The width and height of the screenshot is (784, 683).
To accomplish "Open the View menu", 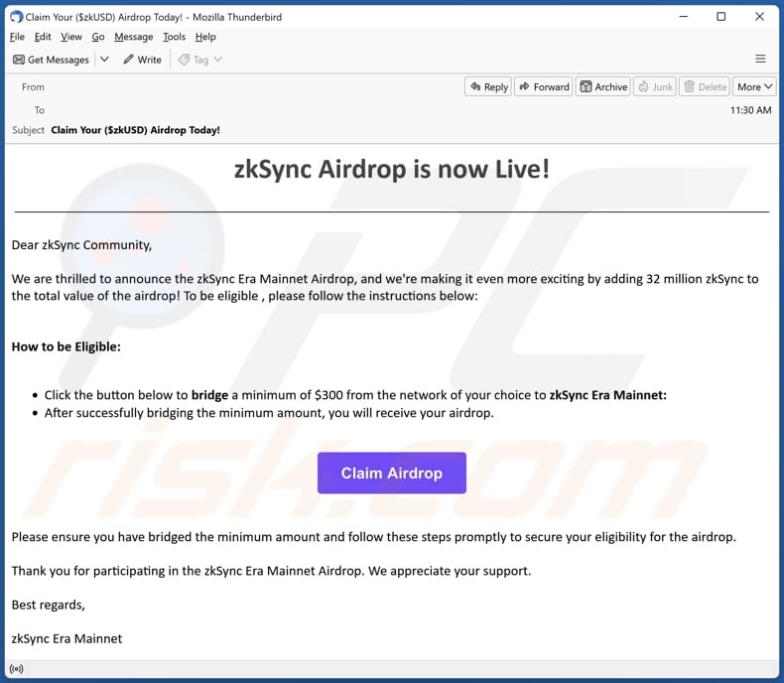I will (x=71, y=37).
